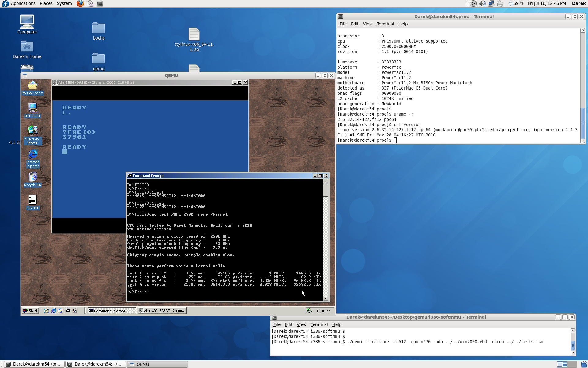Image resolution: width=588 pixels, height=368 pixels.
Task: Click Command Prompt scrollbar down arrow
Action: (x=326, y=298)
